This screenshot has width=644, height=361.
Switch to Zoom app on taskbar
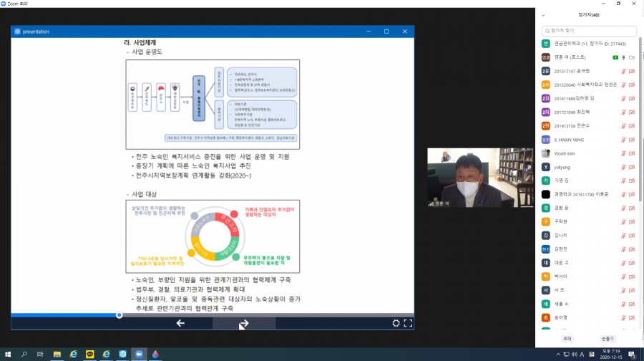point(139,354)
